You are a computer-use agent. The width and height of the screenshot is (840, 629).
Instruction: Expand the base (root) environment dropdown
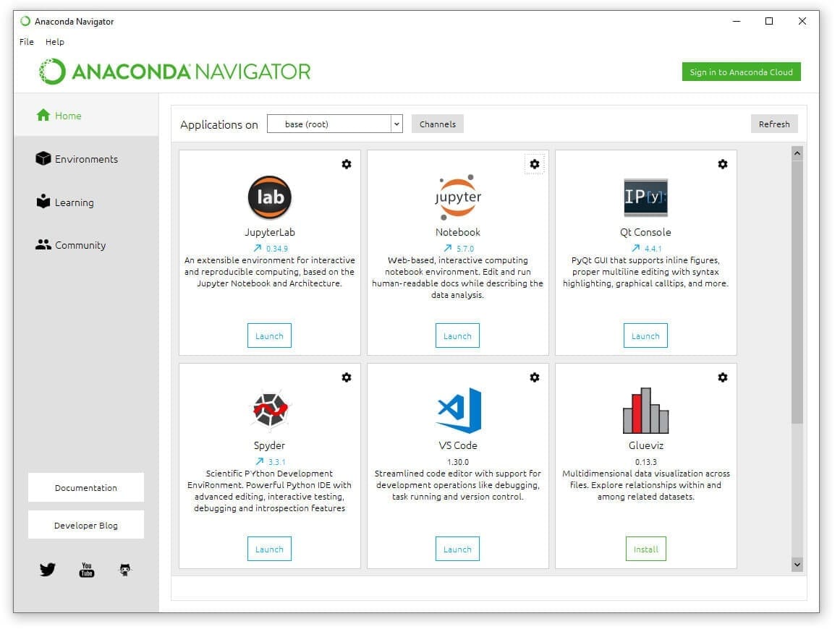click(x=396, y=124)
